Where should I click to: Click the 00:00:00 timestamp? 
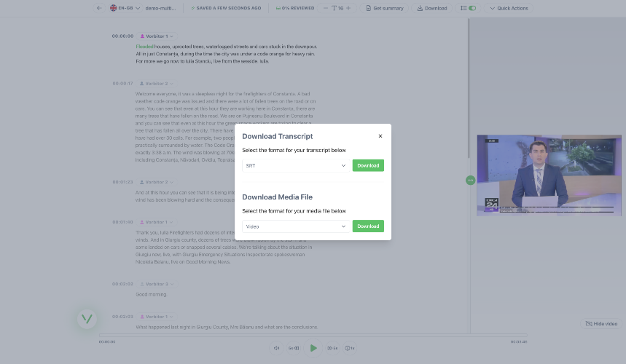[x=122, y=36]
